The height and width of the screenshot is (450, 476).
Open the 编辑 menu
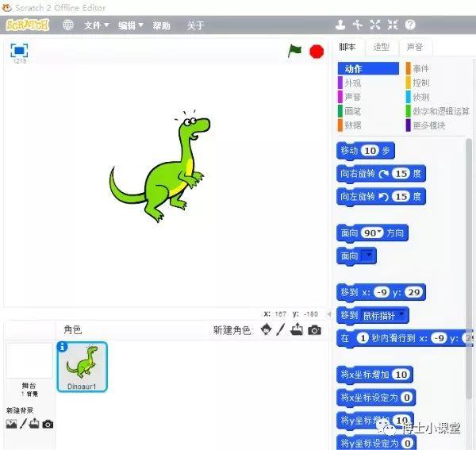coord(130,25)
